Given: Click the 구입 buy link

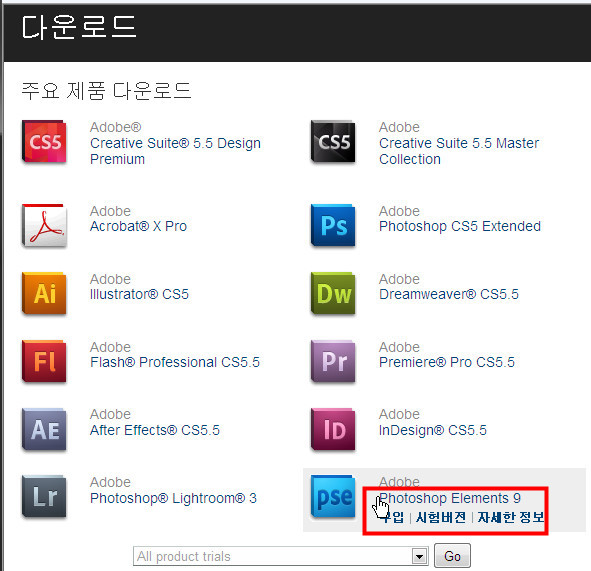Looking at the screenshot, I should coord(392,517).
